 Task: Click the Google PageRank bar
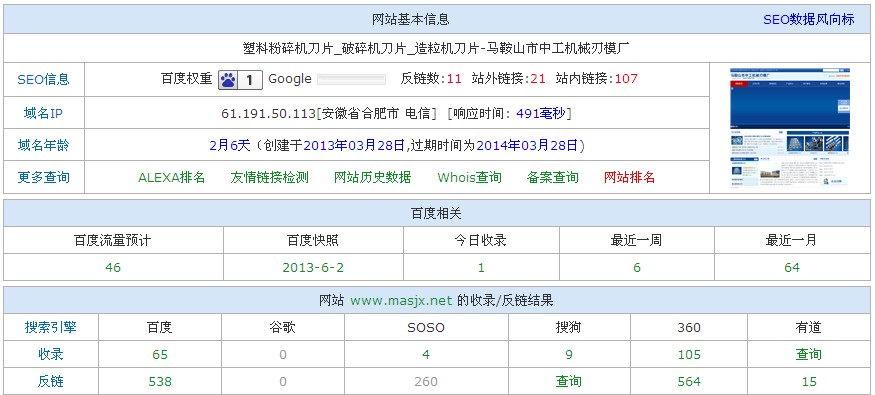tap(351, 79)
